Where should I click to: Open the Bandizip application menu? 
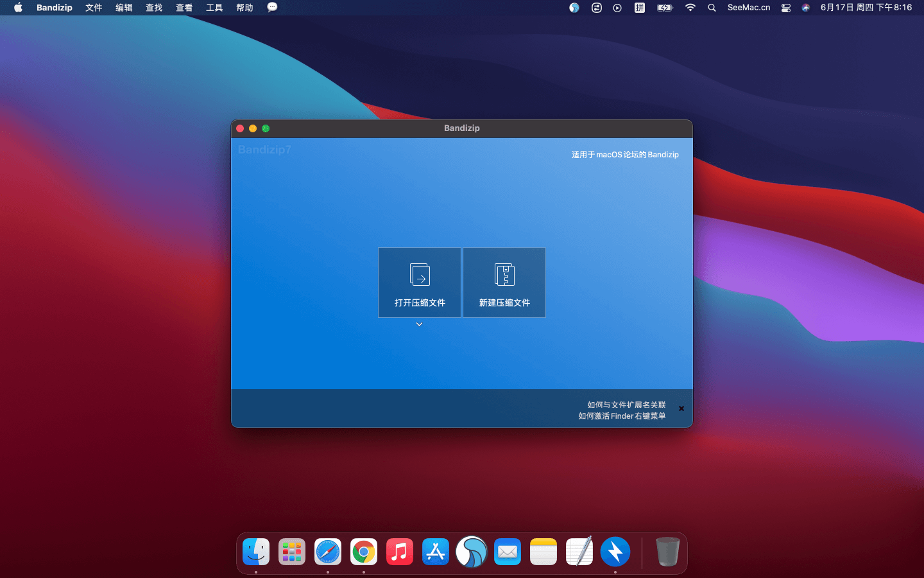click(x=55, y=8)
